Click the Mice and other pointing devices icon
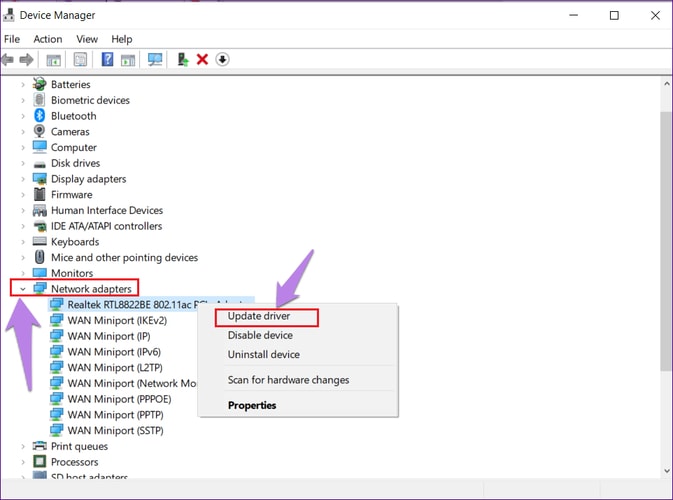The height and width of the screenshot is (500, 673). (39, 257)
